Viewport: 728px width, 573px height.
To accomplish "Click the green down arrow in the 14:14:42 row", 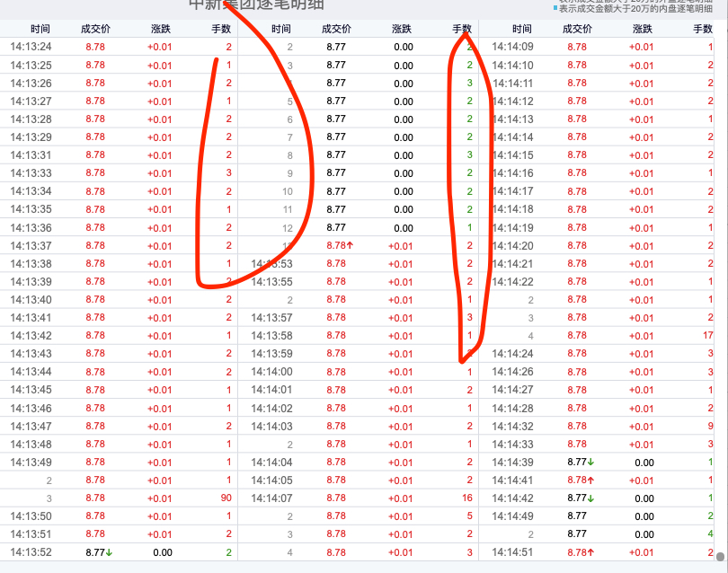I will click(x=590, y=498).
